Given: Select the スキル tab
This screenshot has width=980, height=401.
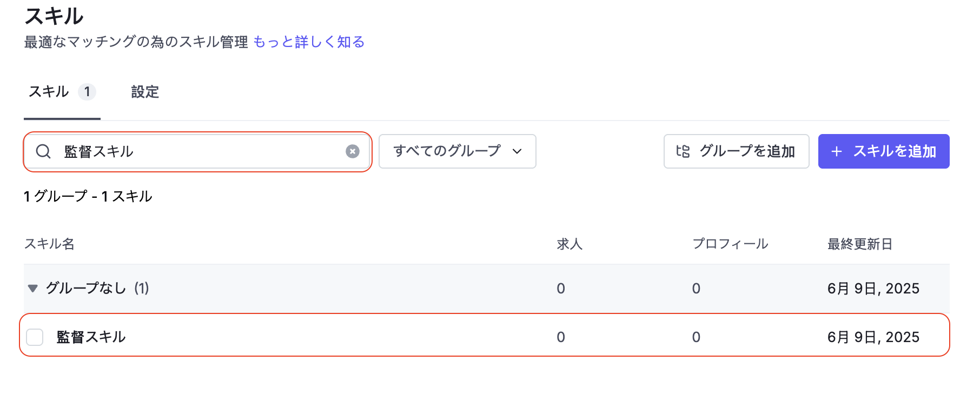Looking at the screenshot, I should (x=62, y=92).
